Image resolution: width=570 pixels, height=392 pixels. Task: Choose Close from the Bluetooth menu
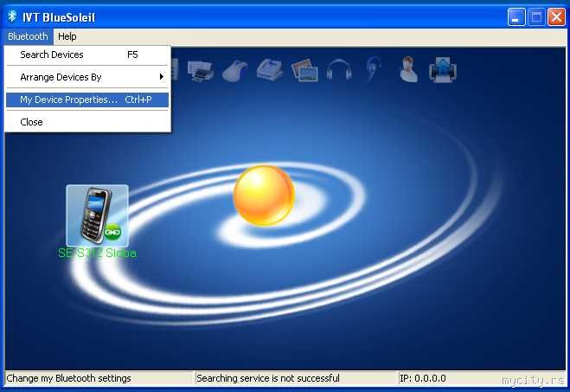87,122
